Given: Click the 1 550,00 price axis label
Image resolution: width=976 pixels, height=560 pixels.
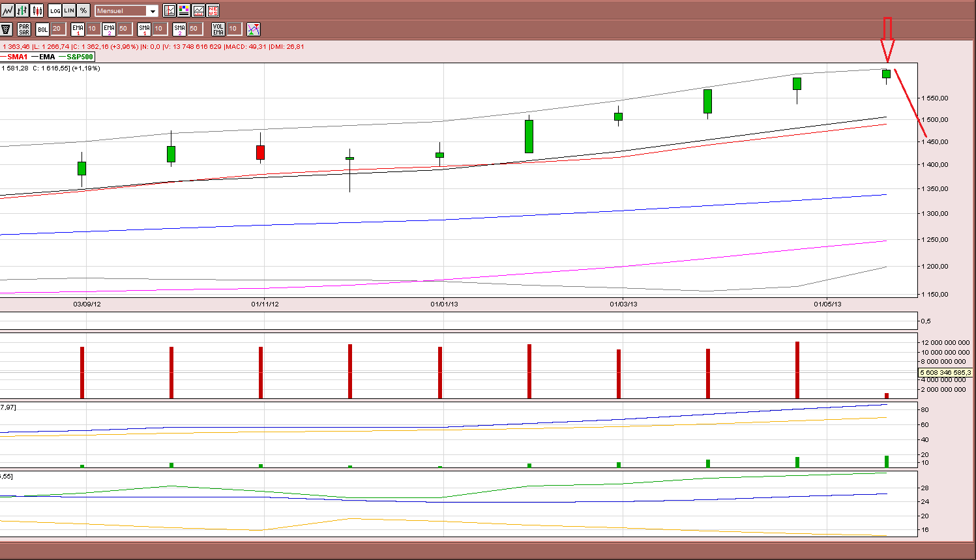Looking at the screenshot, I should pyautogui.click(x=935, y=98).
